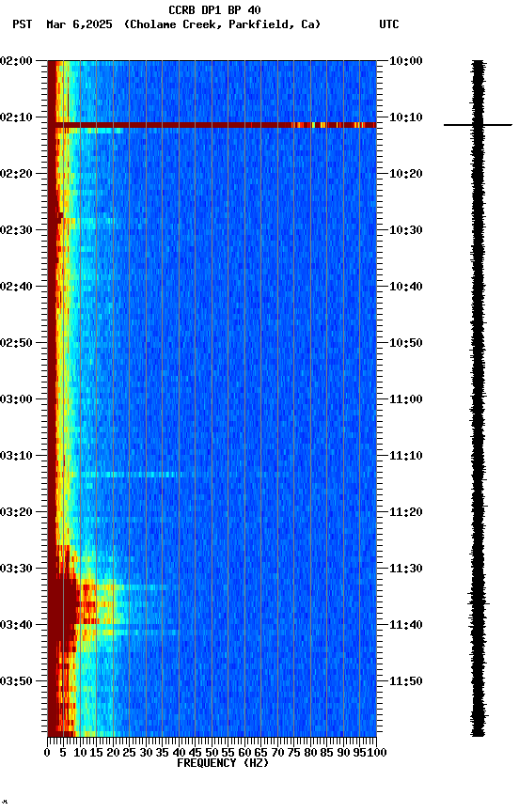This screenshot has height=812, width=519.
Task: Select the 03:40 PST time label
Action: point(16,626)
